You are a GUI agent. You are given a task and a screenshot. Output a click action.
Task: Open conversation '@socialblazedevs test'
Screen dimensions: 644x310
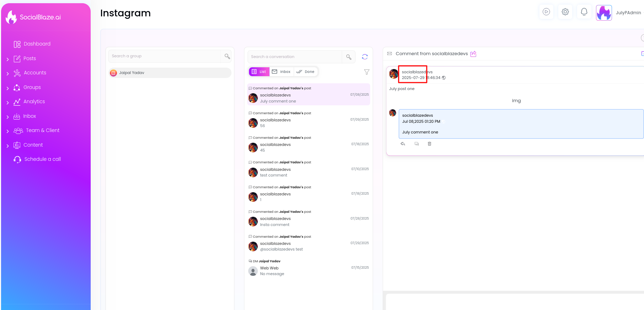(x=309, y=243)
